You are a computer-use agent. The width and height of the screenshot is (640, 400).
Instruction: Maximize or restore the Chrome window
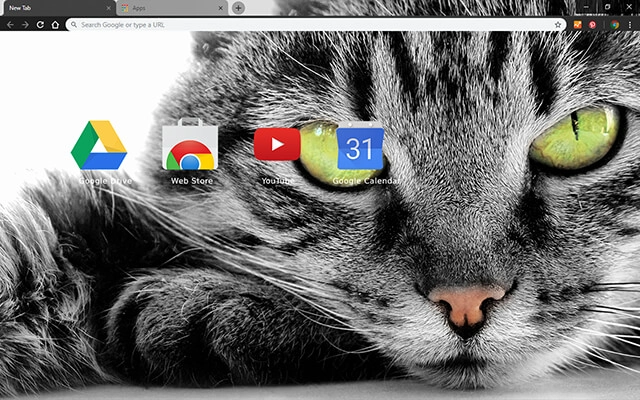tap(607, 7)
